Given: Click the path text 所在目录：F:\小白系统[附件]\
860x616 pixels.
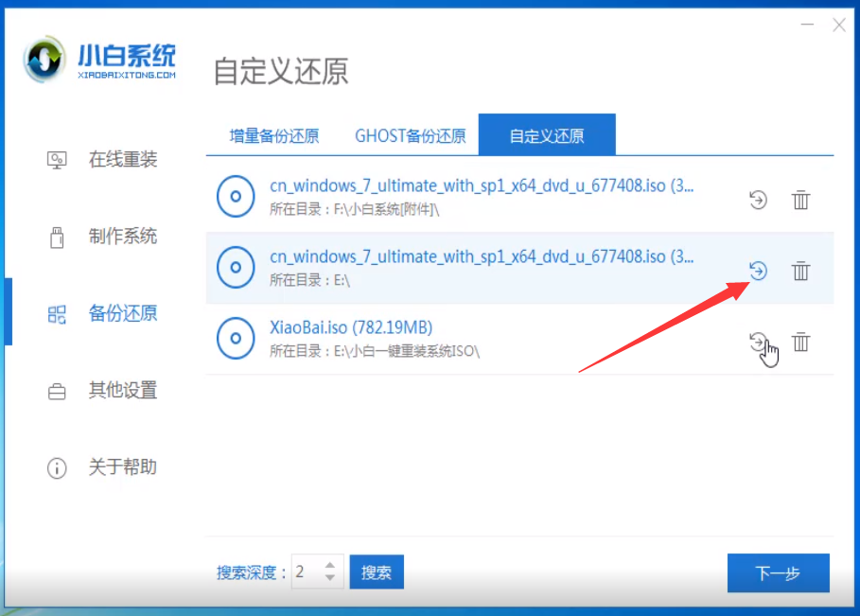Looking at the screenshot, I should coord(354,209).
